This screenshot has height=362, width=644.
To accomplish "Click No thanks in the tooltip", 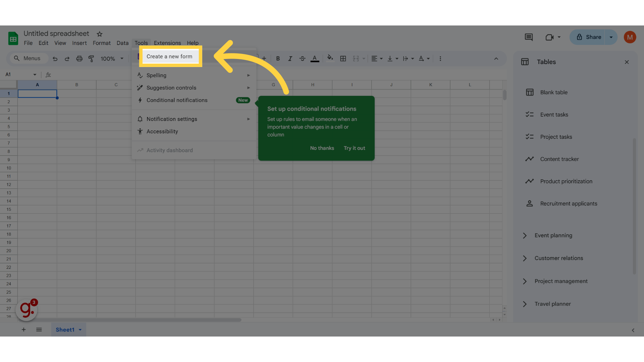I will coord(322,148).
